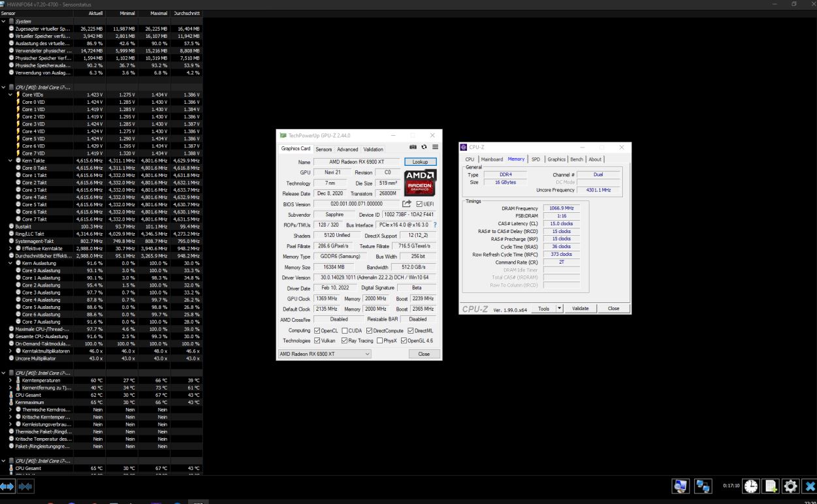Collapse the System sensor group
Viewport: 817px width, 504px height.
tap(4, 21)
